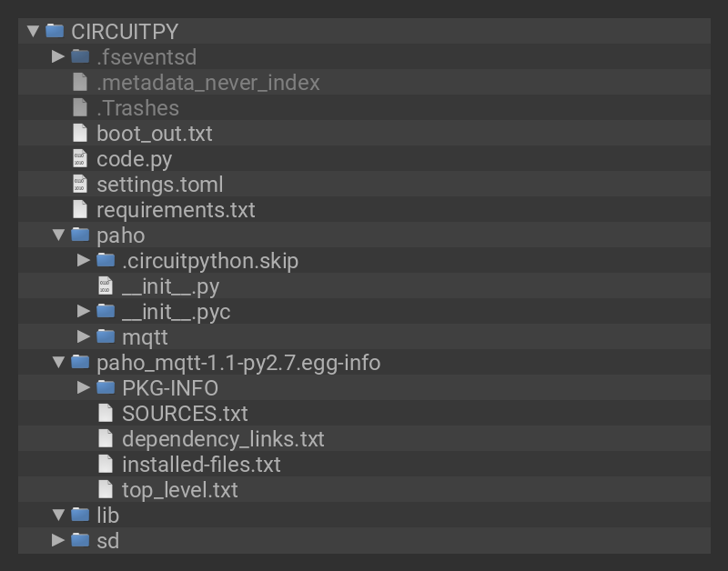Select the dependency_links.txt file
The width and height of the screenshot is (728, 571).
[x=223, y=438]
